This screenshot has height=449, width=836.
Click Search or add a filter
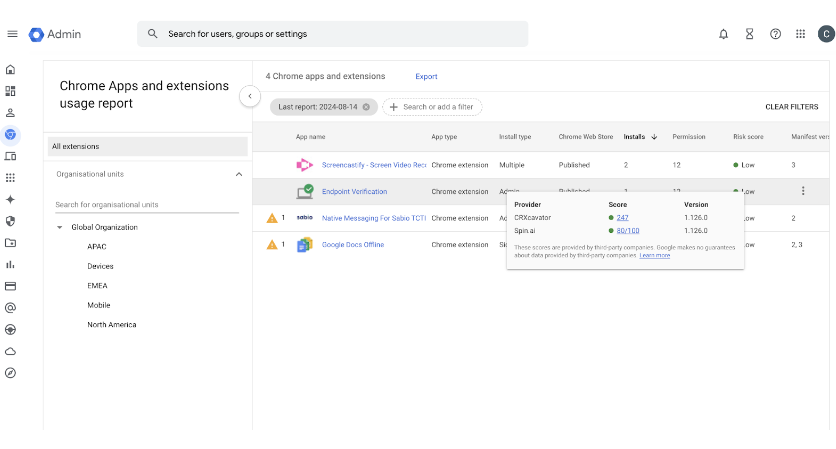[x=432, y=107]
